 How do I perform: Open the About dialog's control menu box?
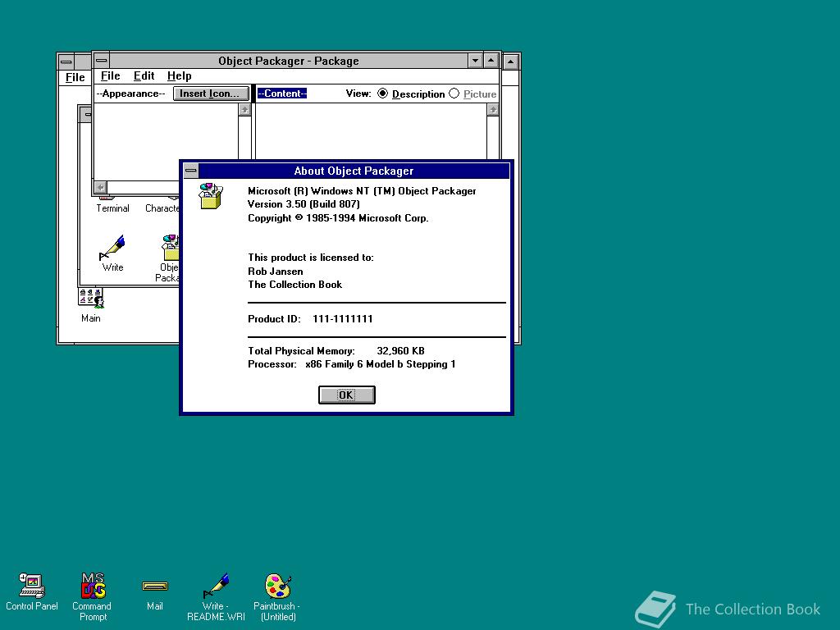coord(190,171)
